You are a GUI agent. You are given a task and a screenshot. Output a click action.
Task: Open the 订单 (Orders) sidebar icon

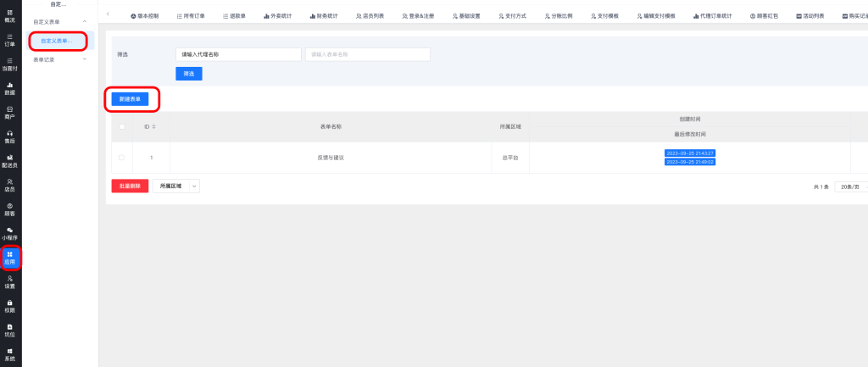(9, 41)
